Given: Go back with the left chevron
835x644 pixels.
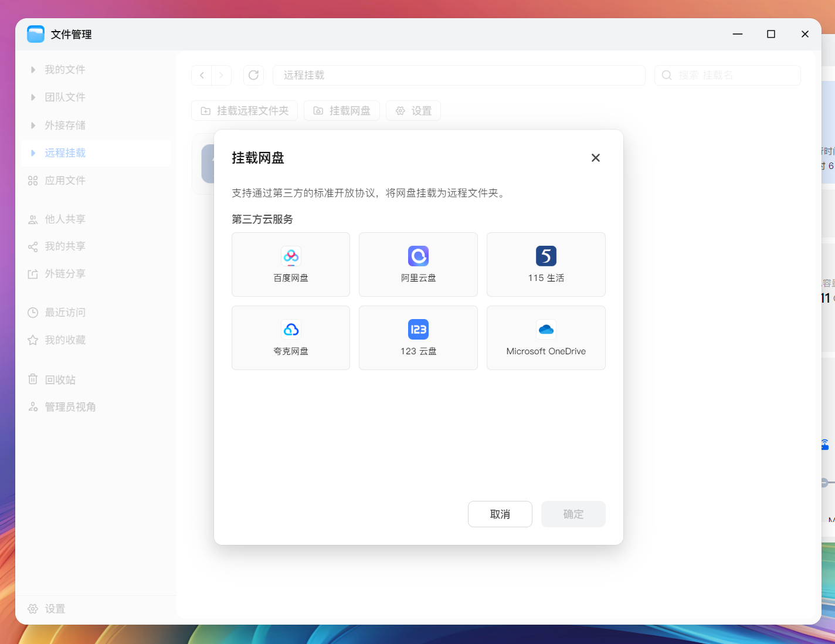Looking at the screenshot, I should click(x=202, y=75).
